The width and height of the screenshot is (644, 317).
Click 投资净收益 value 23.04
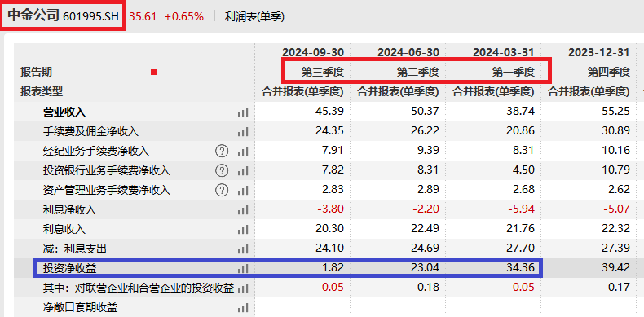click(425, 268)
